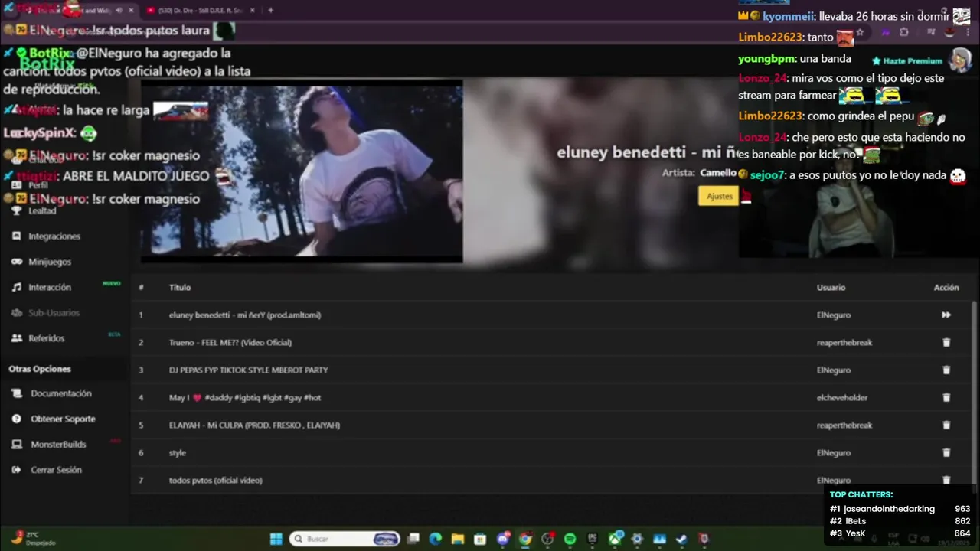Click song title 'Trueno - FEEL ME?? (Video Oficial)'

[x=230, y=342]
